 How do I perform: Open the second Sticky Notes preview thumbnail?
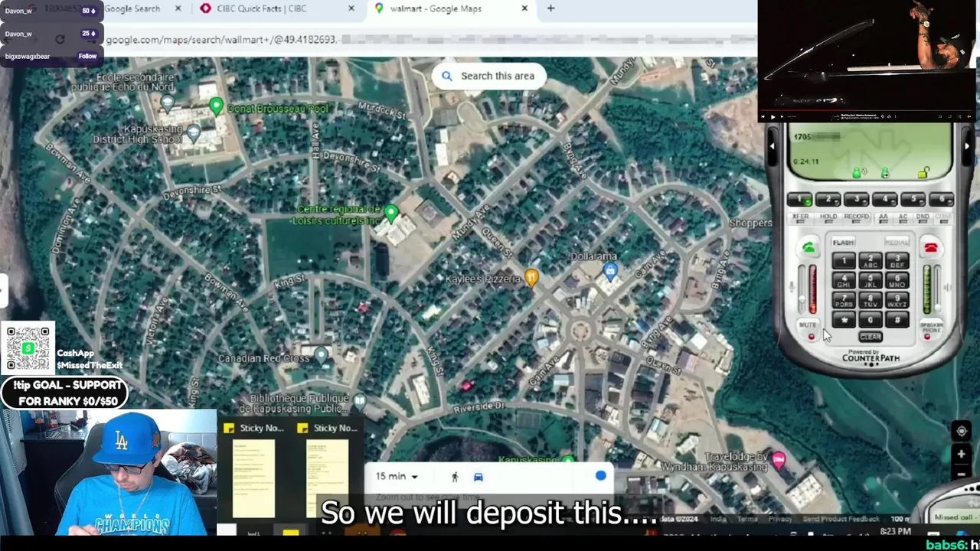click(x=327, y=478)
